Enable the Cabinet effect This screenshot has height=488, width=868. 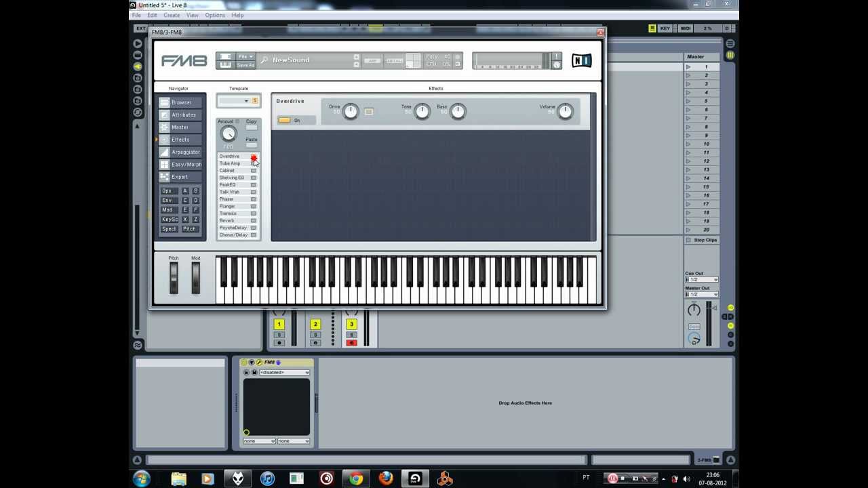[254, 171]
